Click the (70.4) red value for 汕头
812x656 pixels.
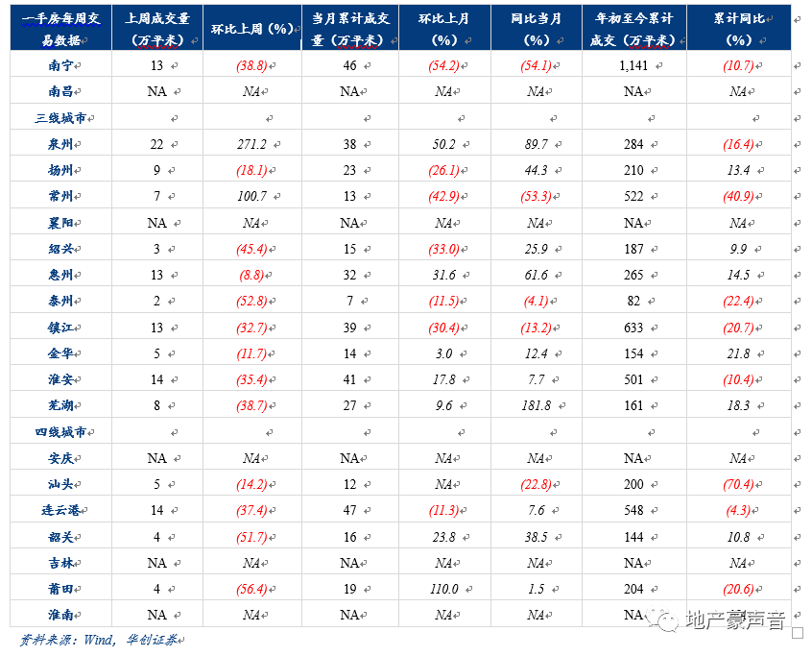pos(738,484)
